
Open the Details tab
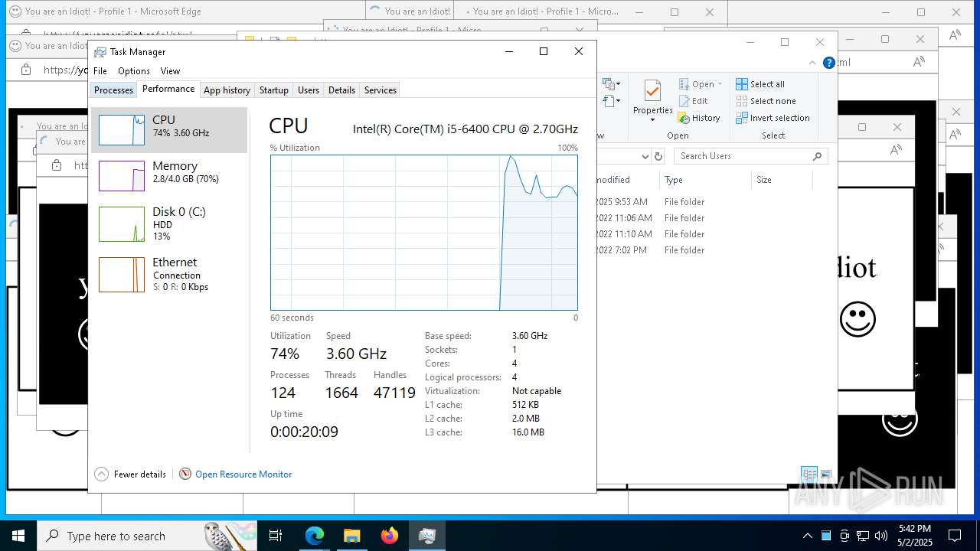[341, 90]
